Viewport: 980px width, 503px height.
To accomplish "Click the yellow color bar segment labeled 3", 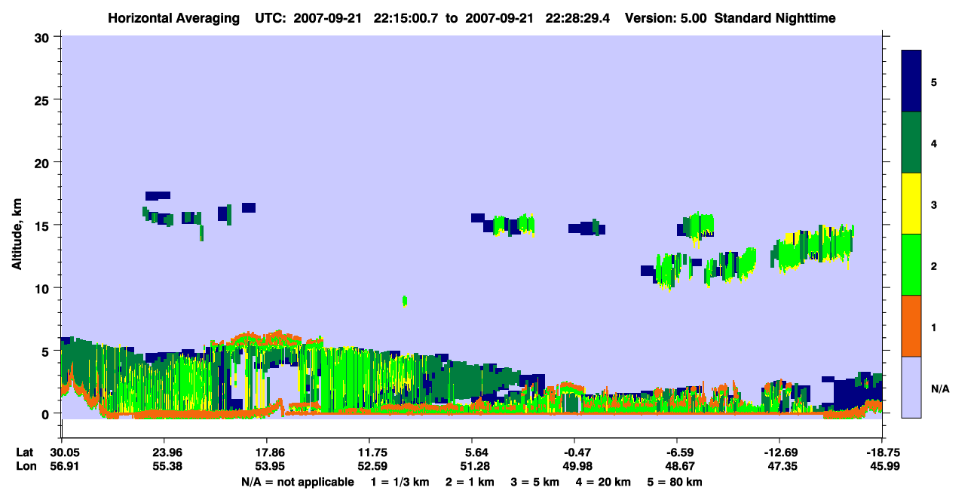I will tap(911, 204).
